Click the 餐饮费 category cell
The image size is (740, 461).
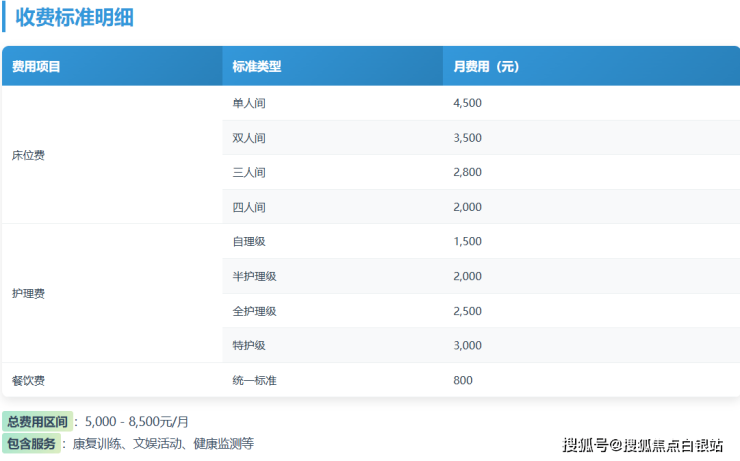pos(28,380)
